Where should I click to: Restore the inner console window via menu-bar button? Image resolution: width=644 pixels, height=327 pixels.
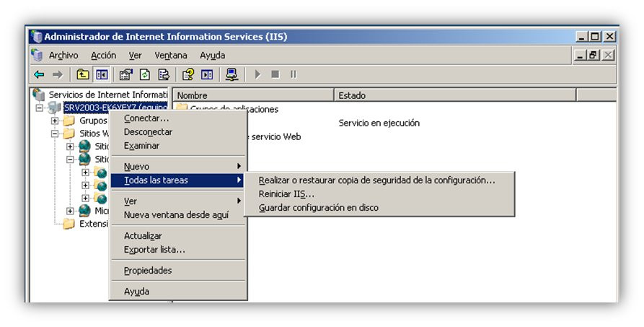594,55
